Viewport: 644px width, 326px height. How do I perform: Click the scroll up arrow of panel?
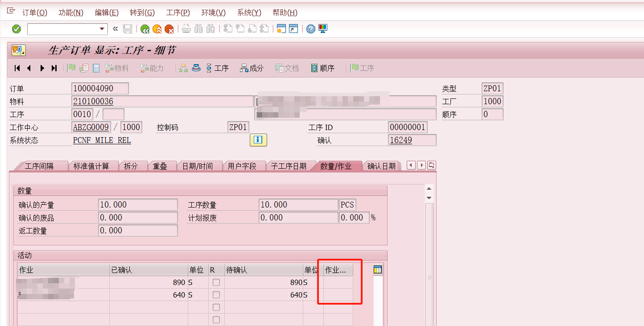[429, 188]
